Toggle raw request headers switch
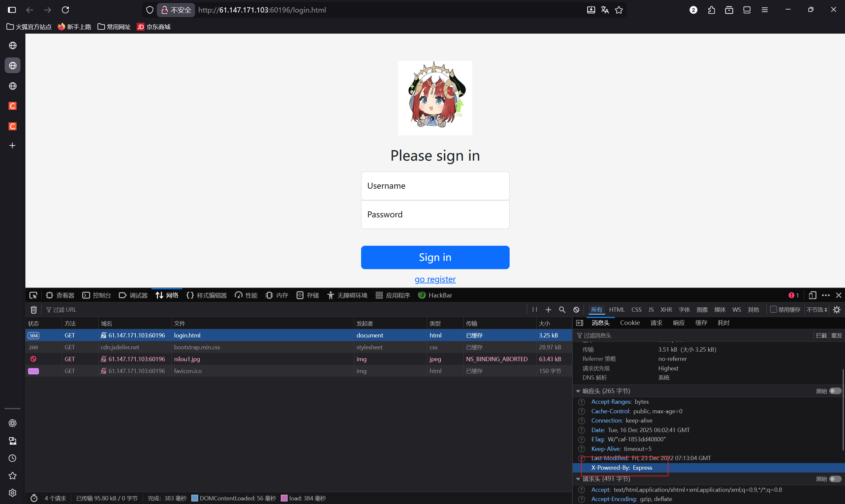This screenshot has width=845, height=504. [x=835, y=479]
